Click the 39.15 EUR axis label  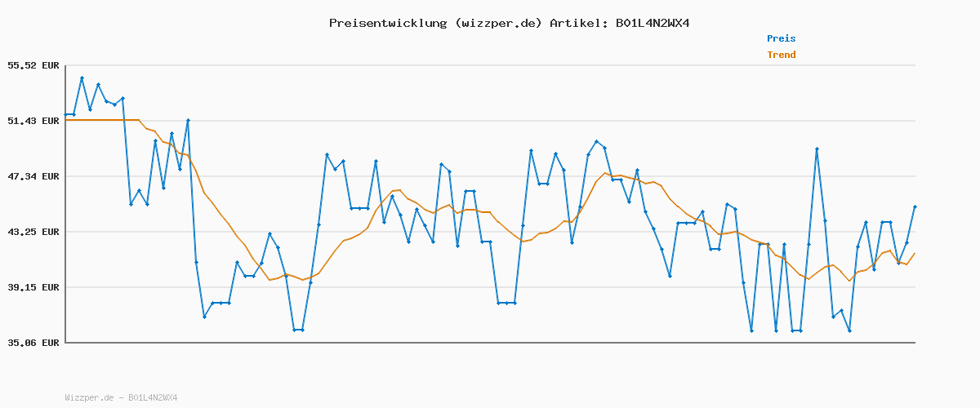click(x=33, y=287)
